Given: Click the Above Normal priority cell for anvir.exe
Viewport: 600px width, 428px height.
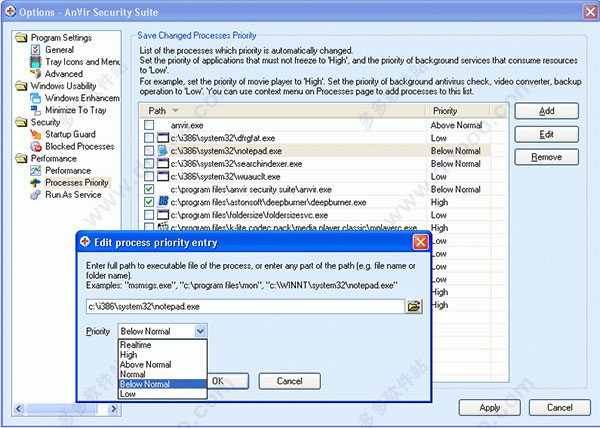Looking at the screenshot, I should tap(456, 125).
